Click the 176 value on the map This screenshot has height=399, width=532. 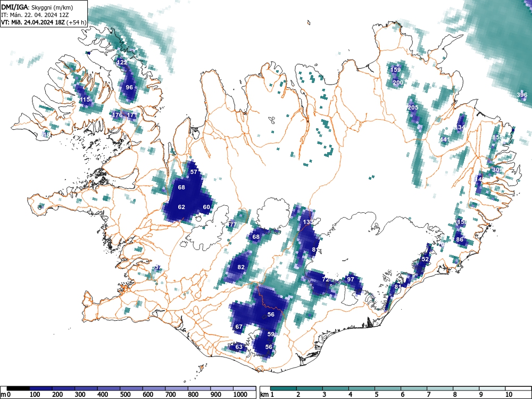click(117, 115)
